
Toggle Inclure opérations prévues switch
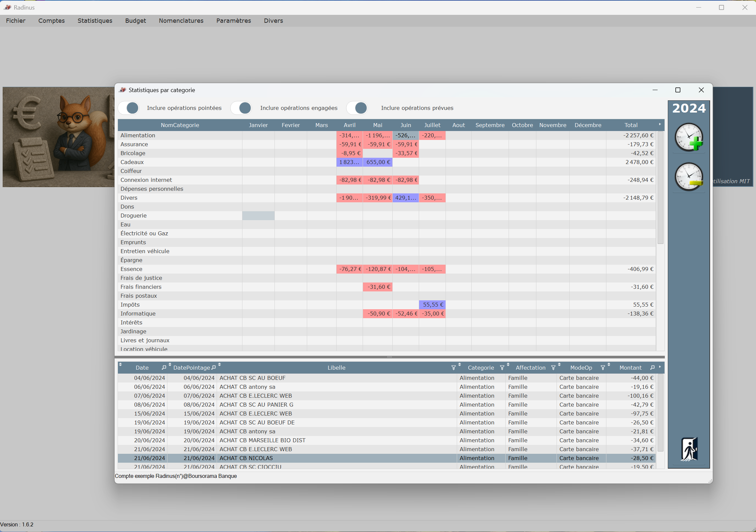pos(357,108)
